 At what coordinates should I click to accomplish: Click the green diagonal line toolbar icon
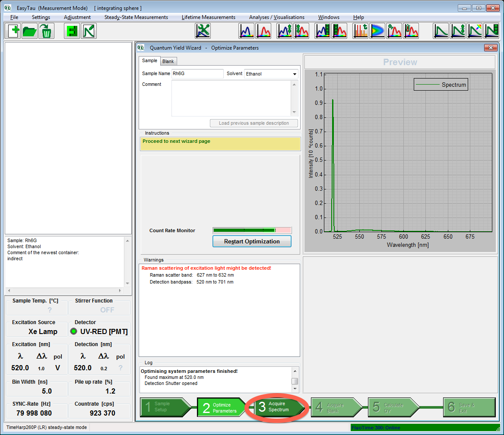89,31
